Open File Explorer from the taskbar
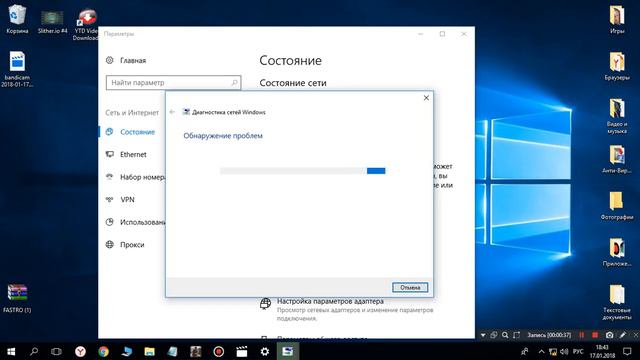Screen dimensions: 640x360 pyautogui.click(x=150, y=351)
